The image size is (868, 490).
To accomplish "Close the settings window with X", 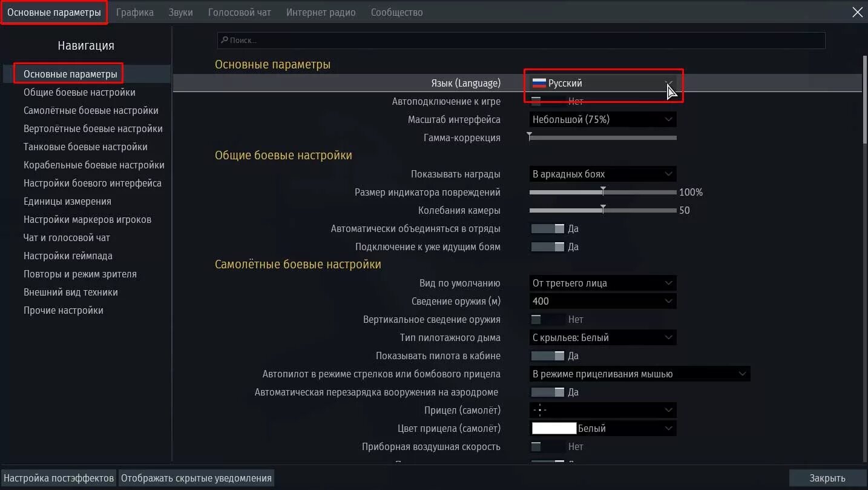I will coord(857,12).
